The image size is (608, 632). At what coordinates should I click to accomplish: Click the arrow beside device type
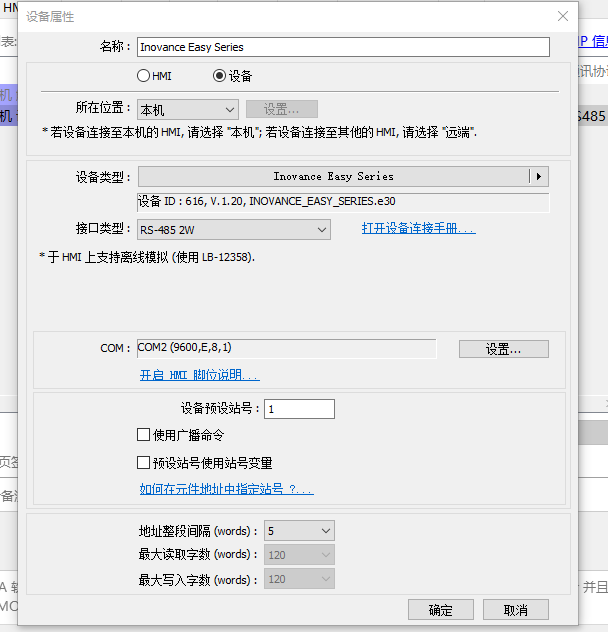click(x=539, y=176)
